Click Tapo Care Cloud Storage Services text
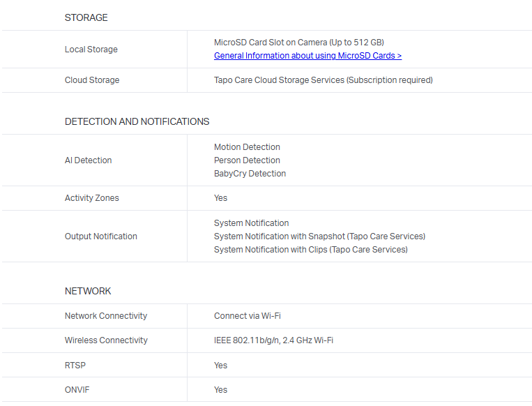 [x=323, y=80]
